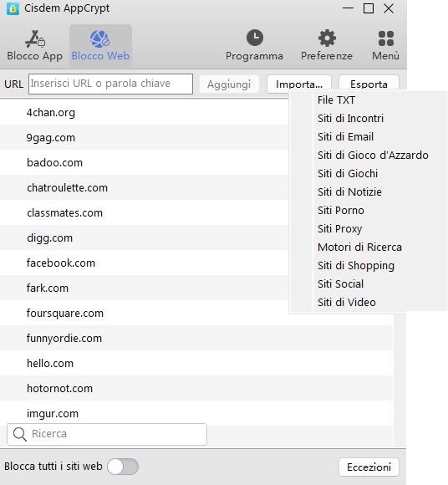The height and width of the screenshot is (485, 448).
Task: Select Siti di Shopping import option
Action: tap(356, 265)
